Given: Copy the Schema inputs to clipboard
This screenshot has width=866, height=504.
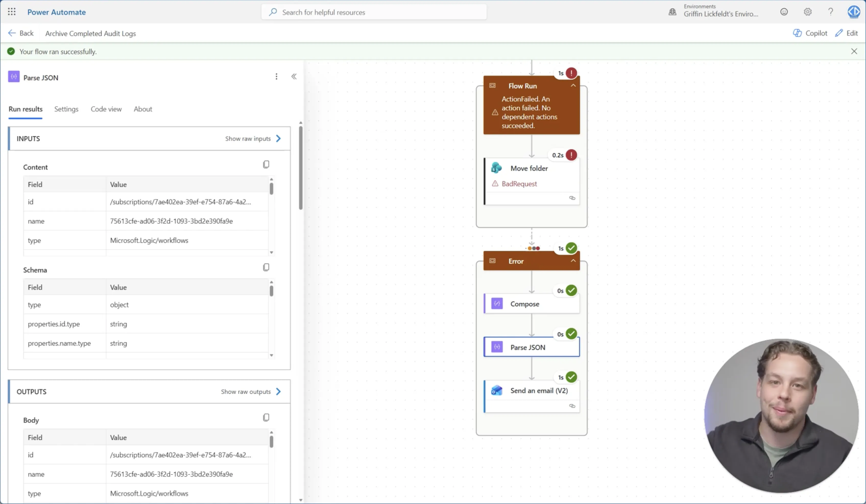Looking at the screenshot, I should pyautogui.click(x=266, y=267).
